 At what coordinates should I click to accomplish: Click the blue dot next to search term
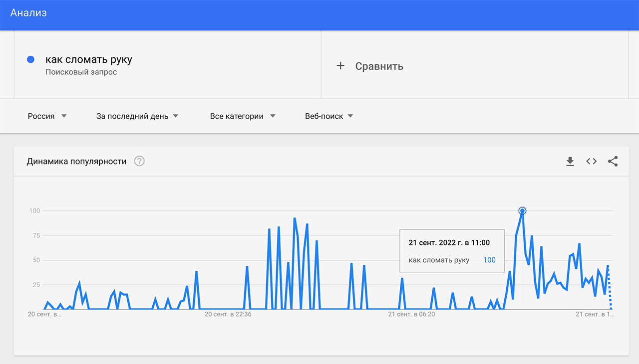click(30, 60)
